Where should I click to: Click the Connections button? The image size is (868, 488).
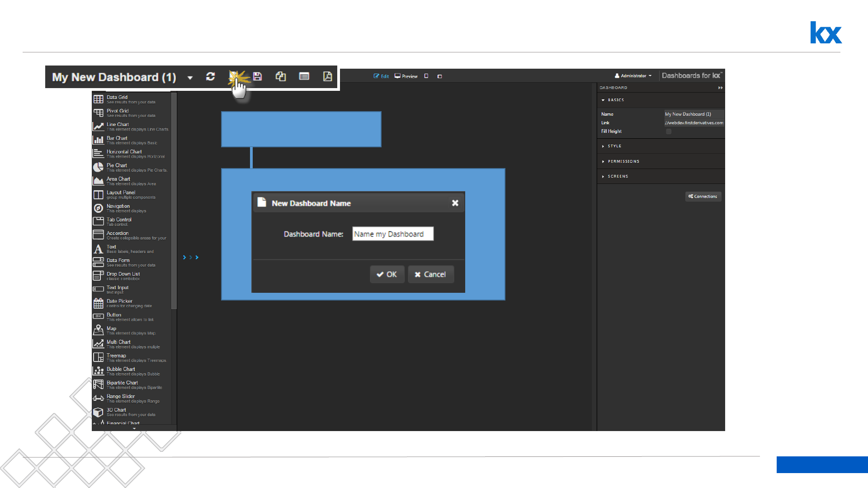703,197
